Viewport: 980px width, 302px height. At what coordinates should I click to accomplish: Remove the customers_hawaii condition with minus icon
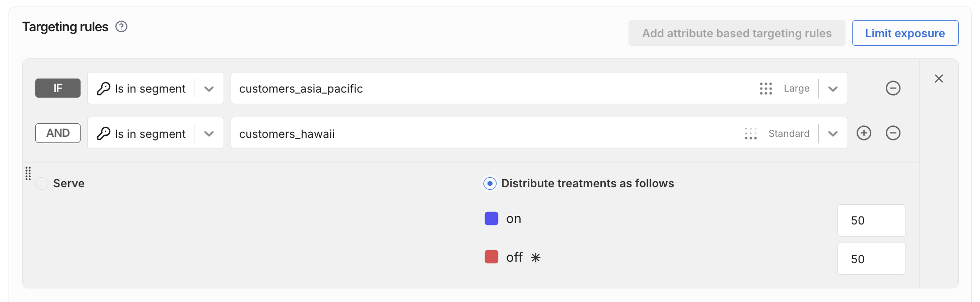[893, 133]
